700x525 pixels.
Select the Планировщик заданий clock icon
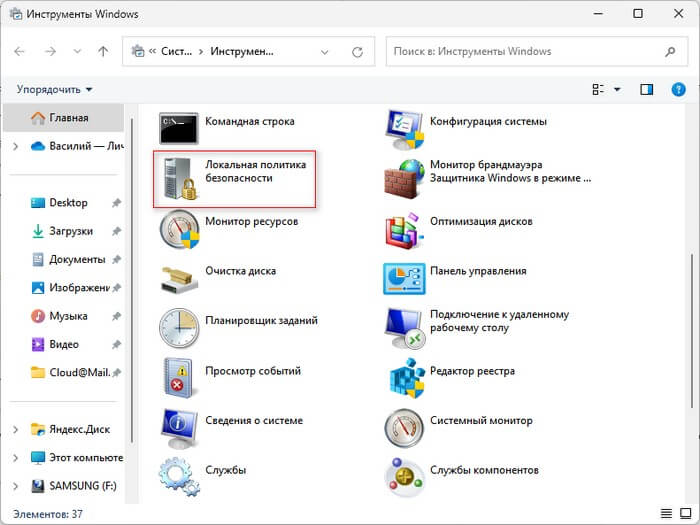[179, 328]
